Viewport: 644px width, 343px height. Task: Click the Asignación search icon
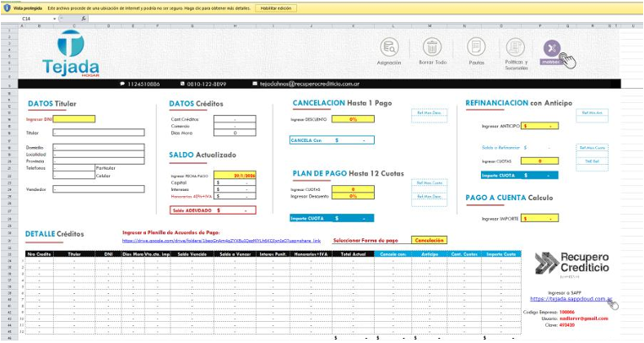(x=389, y=47)
